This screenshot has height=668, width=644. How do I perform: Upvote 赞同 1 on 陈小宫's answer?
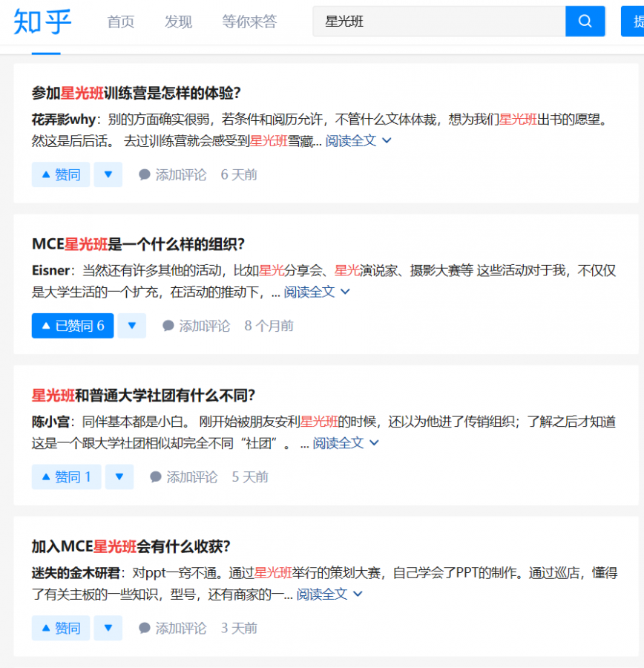[67, 477]
